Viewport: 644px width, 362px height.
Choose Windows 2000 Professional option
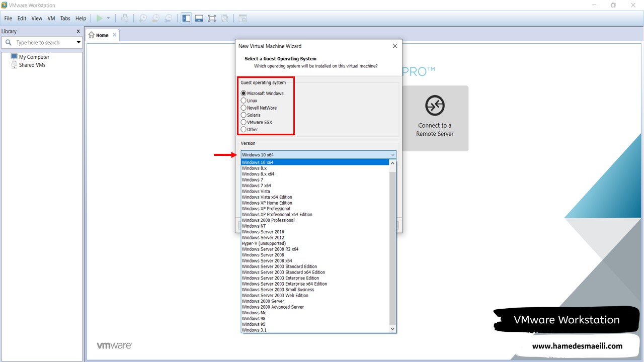pos(315,220)
